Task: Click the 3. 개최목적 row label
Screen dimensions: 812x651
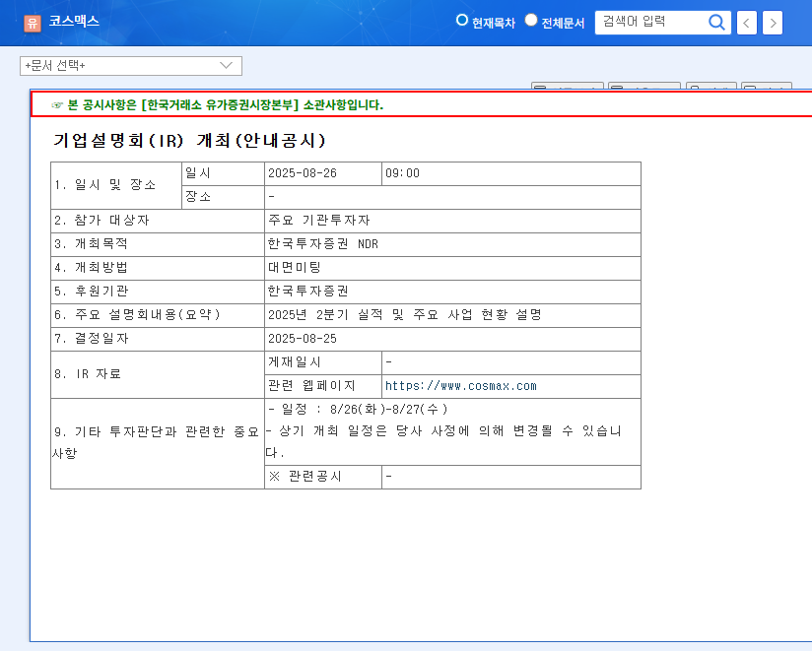Action: click(x=158, y=244)
